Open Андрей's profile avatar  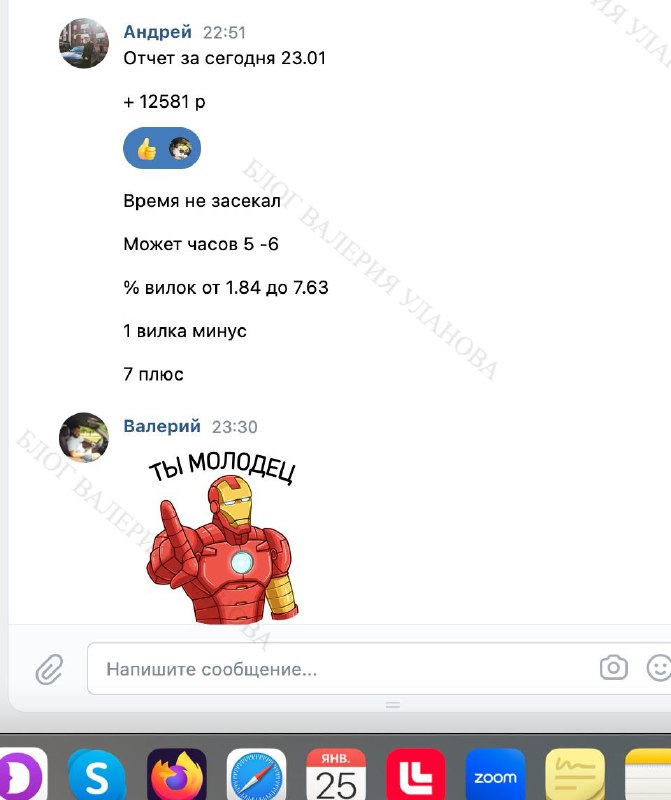click(84, 43)
